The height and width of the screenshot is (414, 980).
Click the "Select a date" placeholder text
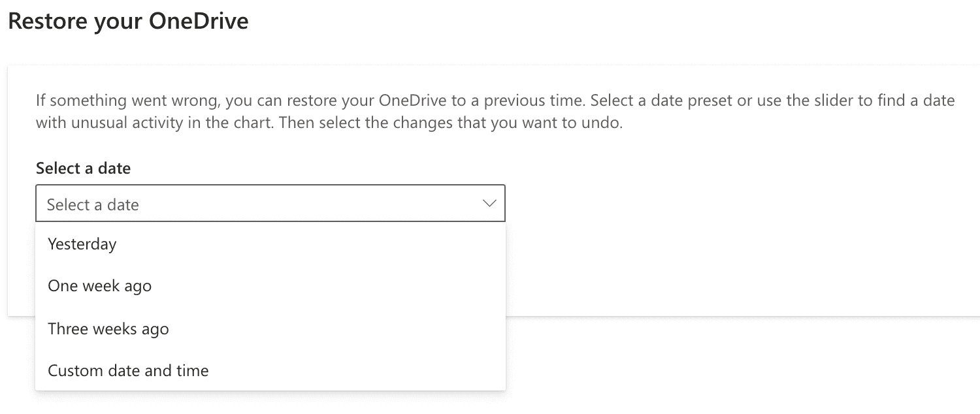tap(93, 204)
